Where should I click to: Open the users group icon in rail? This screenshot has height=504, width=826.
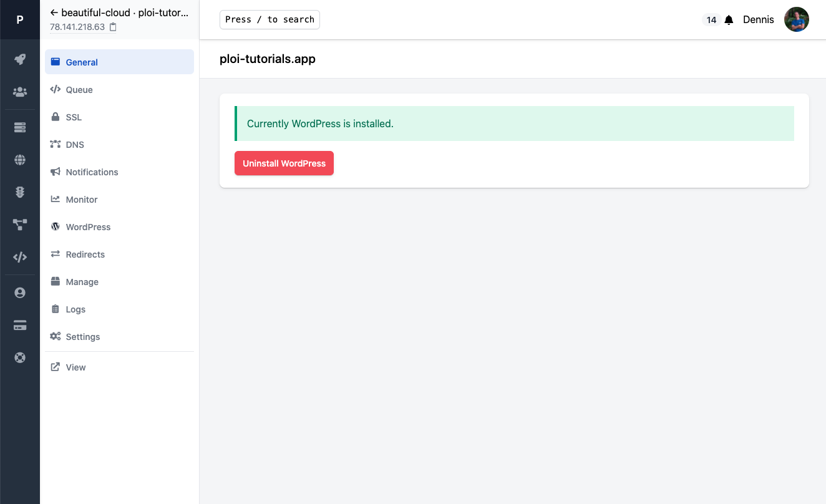pos(20,92)
